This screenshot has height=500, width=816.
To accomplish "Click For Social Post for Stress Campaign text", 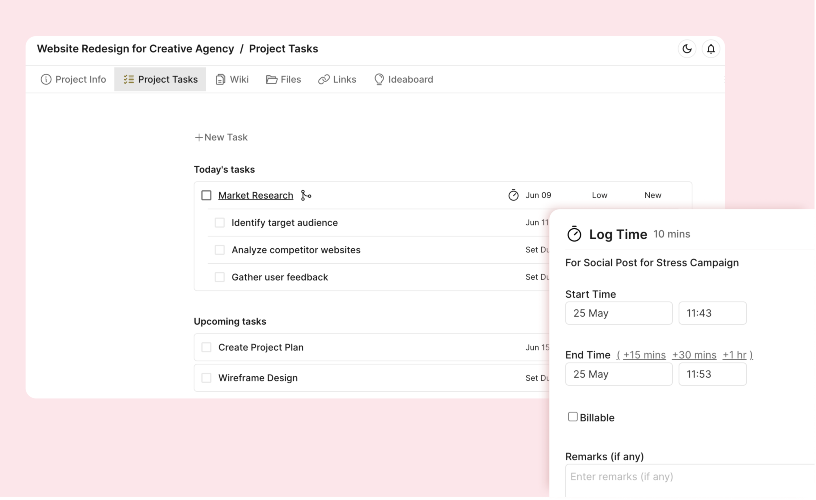I will tap(652, 263).
